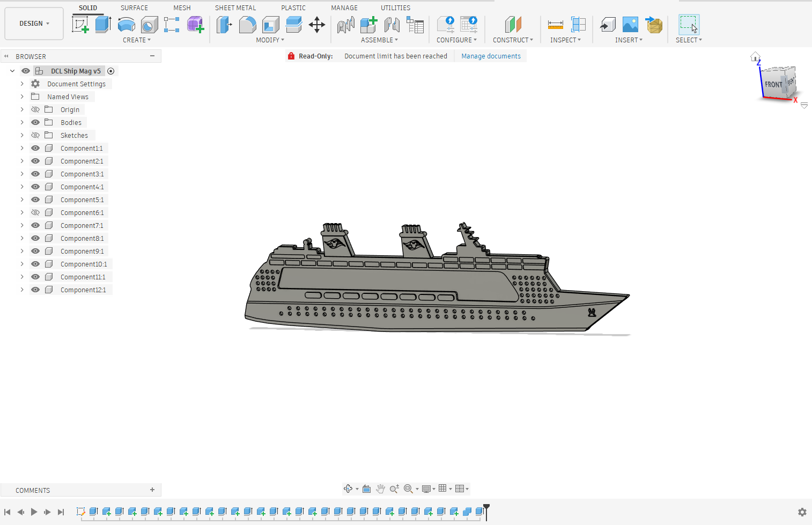Toggle visibility of the Sketches folder
Screen dimensions: 812x525
(35, 136)
